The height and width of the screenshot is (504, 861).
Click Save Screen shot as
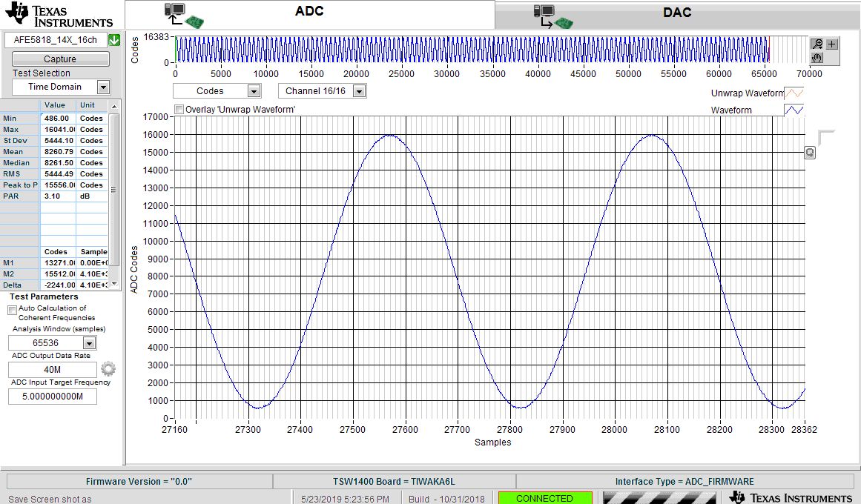click(x=50, y=499)
